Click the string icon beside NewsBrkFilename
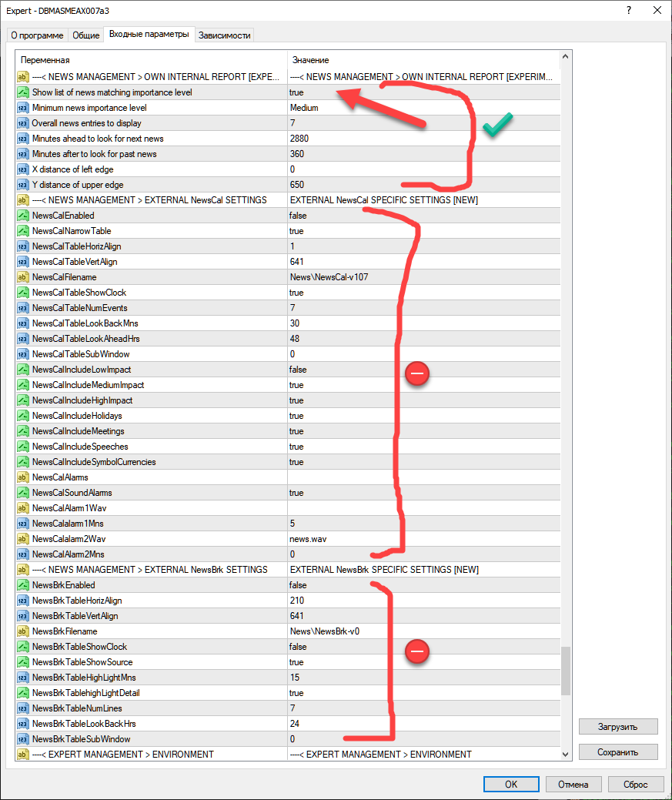The image size is (672, 800). 22,631
